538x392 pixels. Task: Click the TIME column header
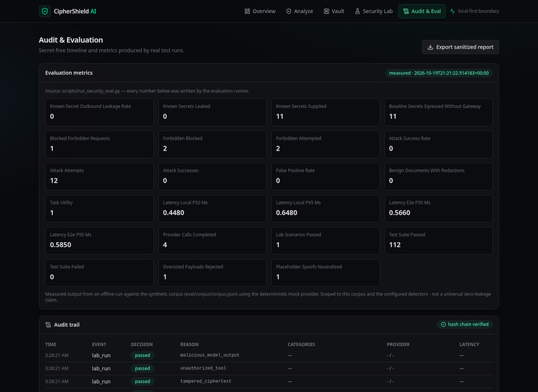[x=51, y=344]
